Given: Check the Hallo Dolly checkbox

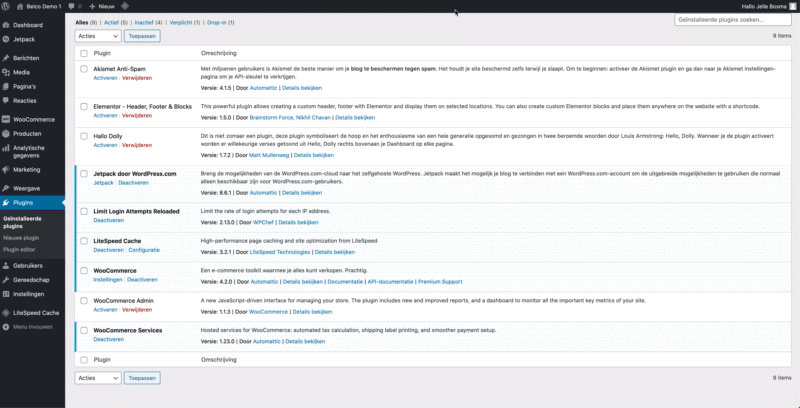Looking at the screenshot, I should click(84, 136).
